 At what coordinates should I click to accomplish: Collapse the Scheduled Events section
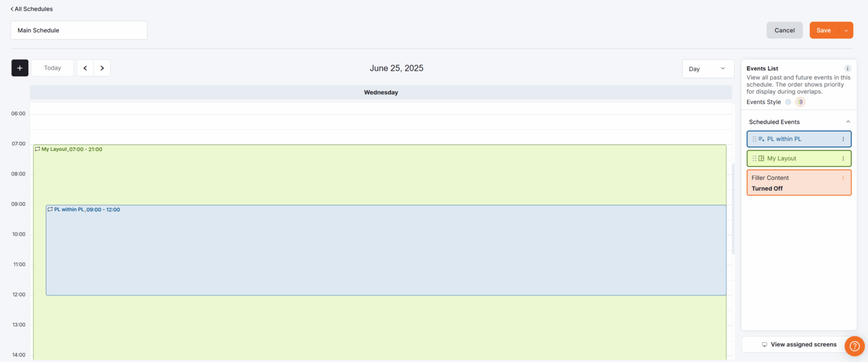(x=848, y=121)
